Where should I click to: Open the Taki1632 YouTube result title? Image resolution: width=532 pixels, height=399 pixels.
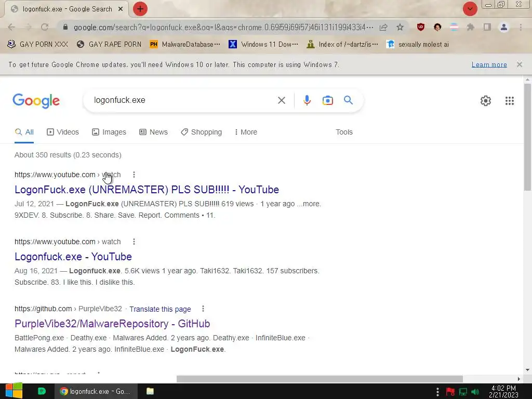coord(73,257)
